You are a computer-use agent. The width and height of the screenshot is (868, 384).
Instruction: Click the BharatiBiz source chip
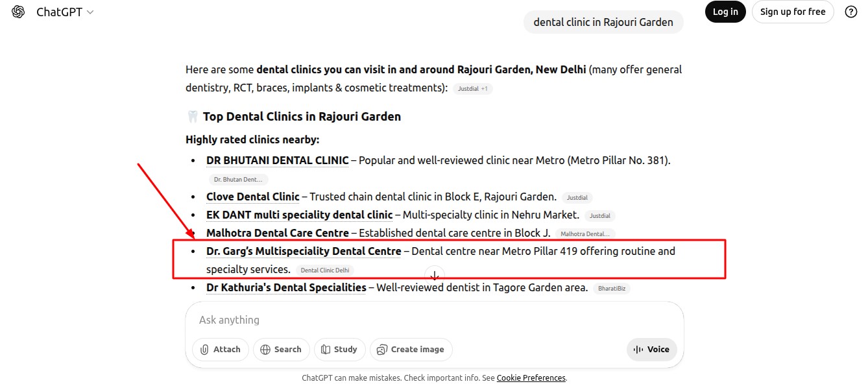click(612, 289)
